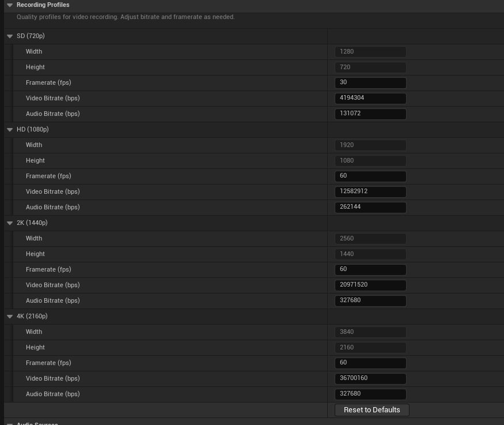Collapse the SD (720p) profile group
The image size is (504, 425).
[x=10, y=36]
